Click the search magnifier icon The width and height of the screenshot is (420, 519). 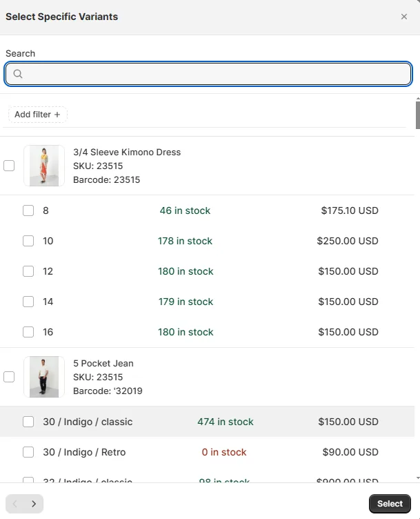(x=18, y=73)
